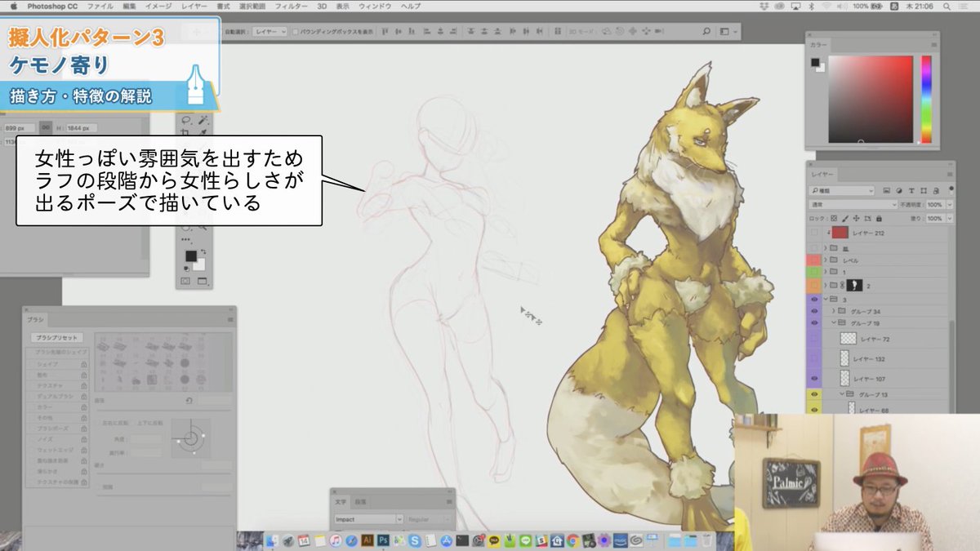Viewport: 980px width, 551px height.
Task: Click the screen mode icon in toolbox
Action: pyautogui.click(x=203, y=281)
